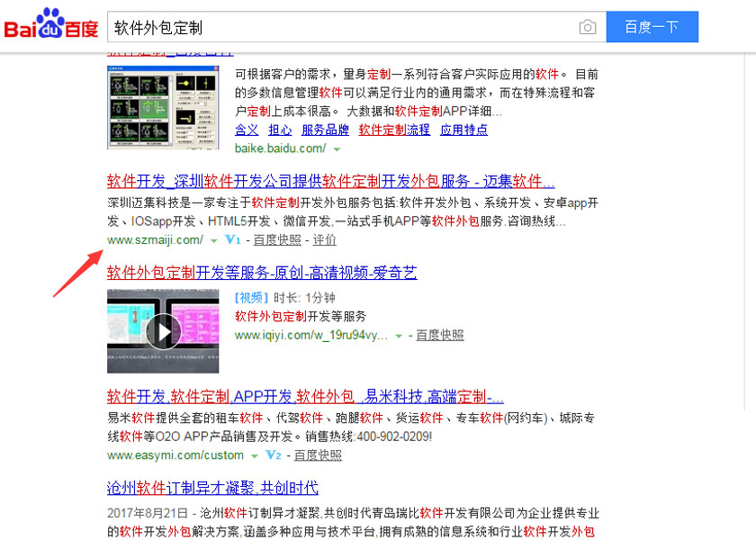Click the Baidu logo
Screen dimensions: 756x540
[x=51, y=24]
